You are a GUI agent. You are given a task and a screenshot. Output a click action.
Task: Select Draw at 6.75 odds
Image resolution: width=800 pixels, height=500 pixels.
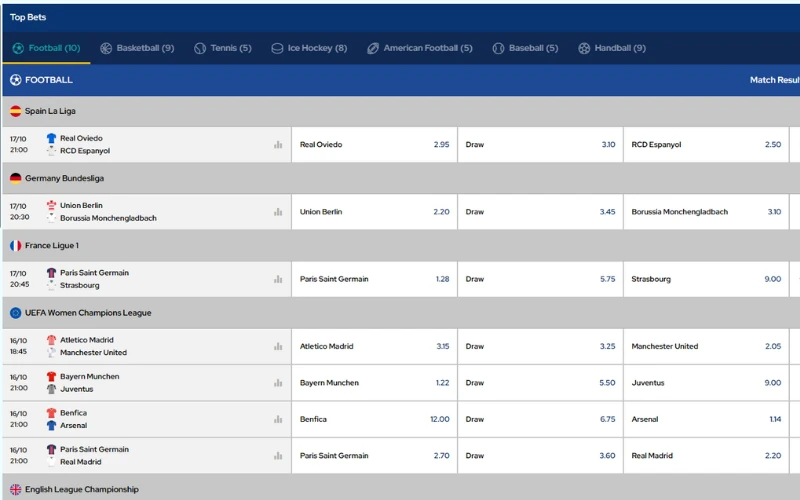[540, 419]
